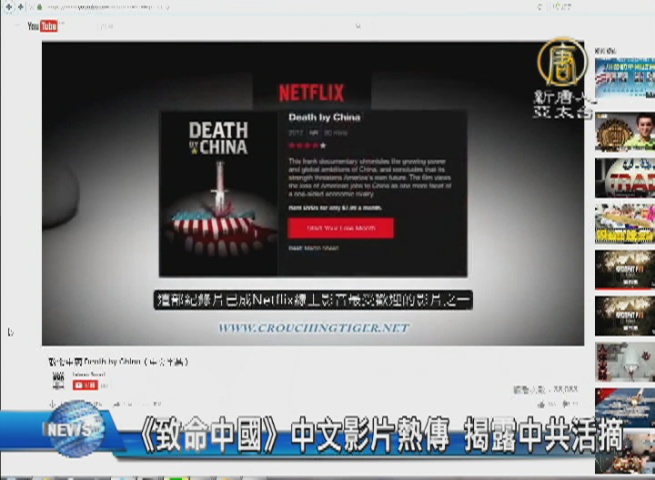Click the YouTube logo
This screenshot has width=655, height=480.
tap(42, 26)
